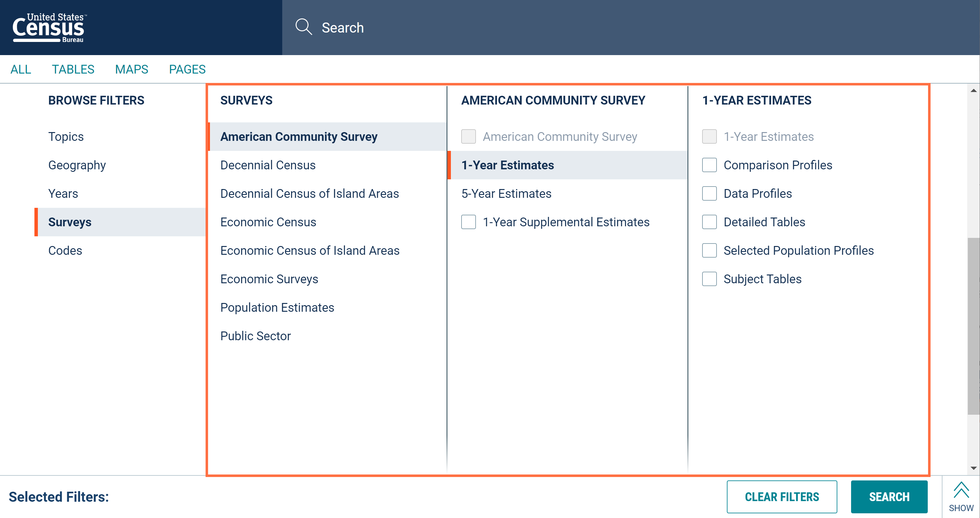
Task: Check the Data Profiles checkbox
Action: (709, 194)
